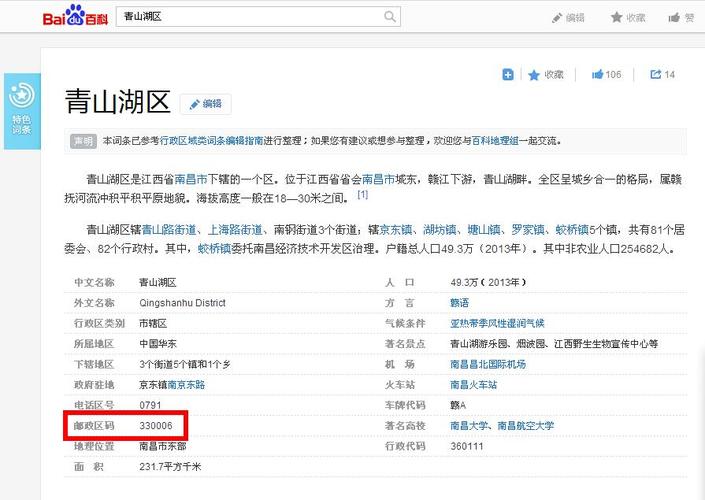Click the administrative code 360111

point(467,446)
